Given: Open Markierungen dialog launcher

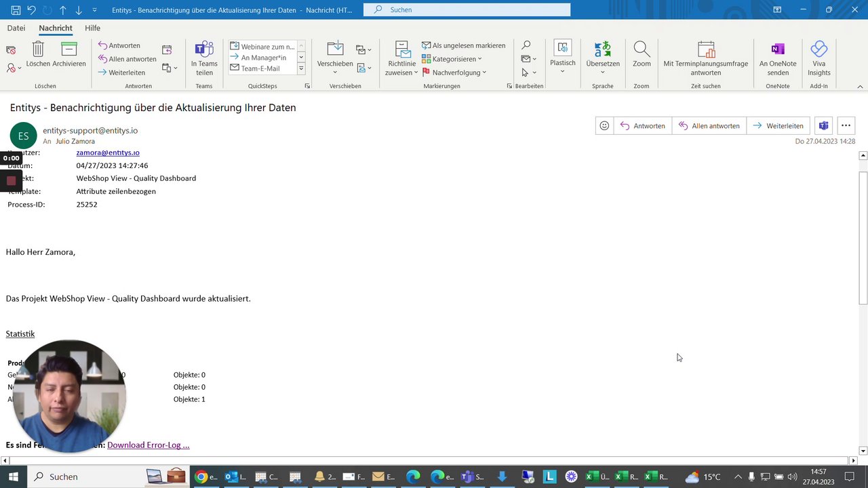Looking at the screenshot, I should click(x=509, y=86).
